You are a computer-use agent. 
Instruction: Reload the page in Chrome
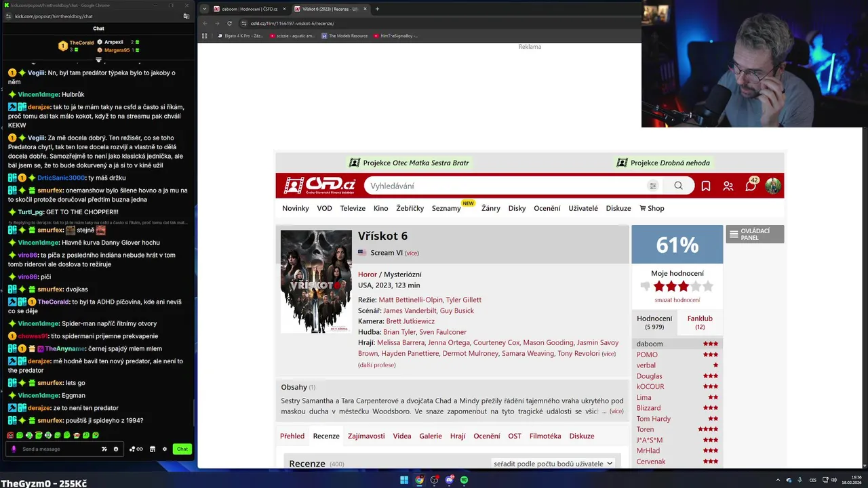(229, 23)
